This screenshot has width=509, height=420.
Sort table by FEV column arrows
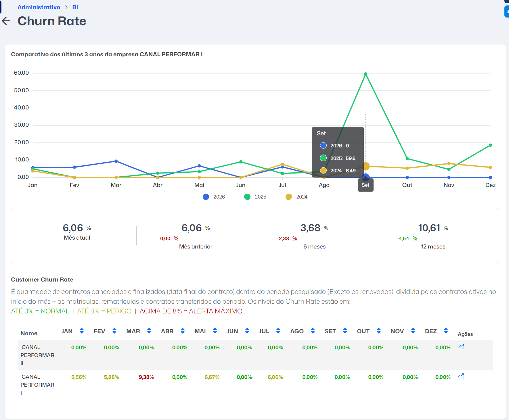pyautogui.click(x=114, y=331)
